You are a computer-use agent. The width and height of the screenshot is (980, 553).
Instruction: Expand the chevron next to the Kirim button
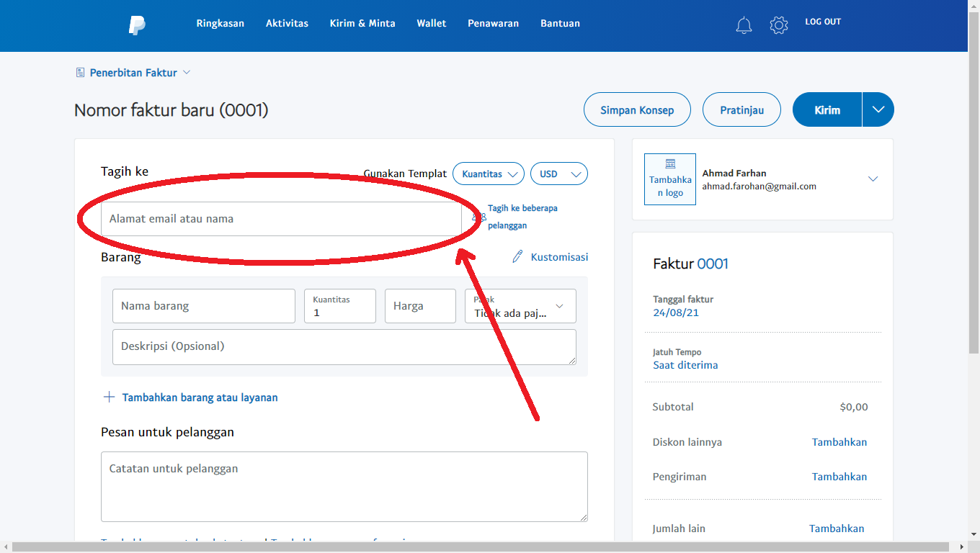[x=878, y=109]
